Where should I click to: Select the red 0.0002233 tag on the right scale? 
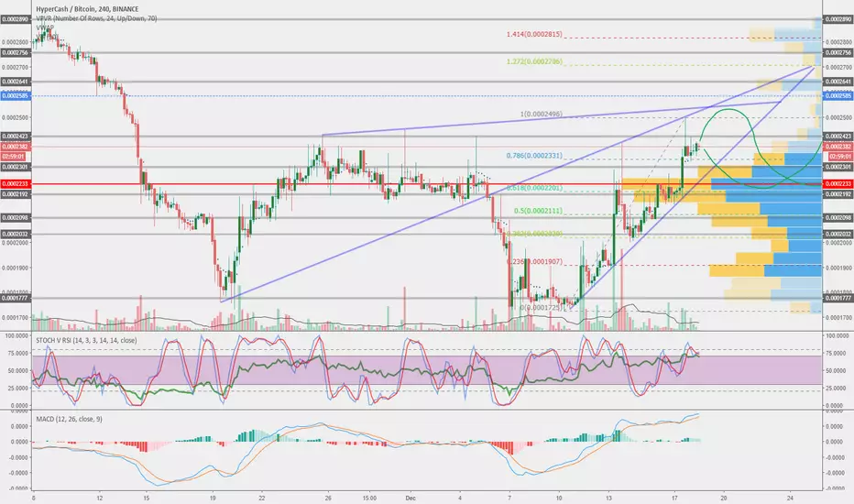point(838,184)
